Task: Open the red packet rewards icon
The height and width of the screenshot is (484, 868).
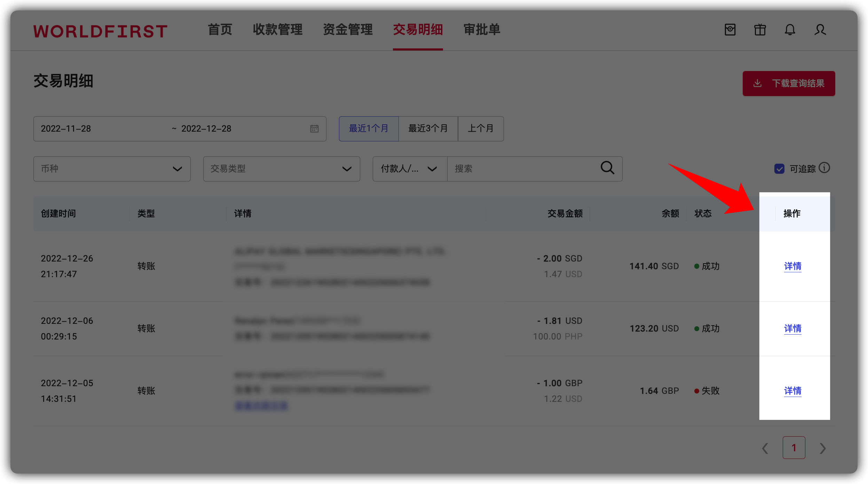Action: (x=729, y=30)
